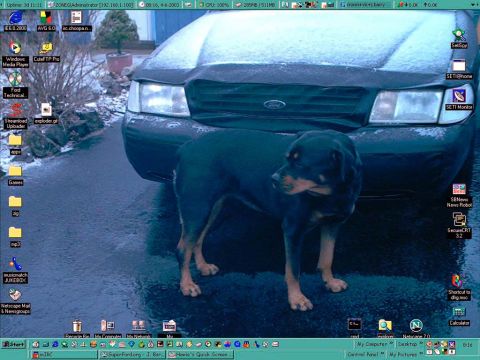Open the cmd console desktop icon
Screen dimensions: 480x360
coord(354,329)
